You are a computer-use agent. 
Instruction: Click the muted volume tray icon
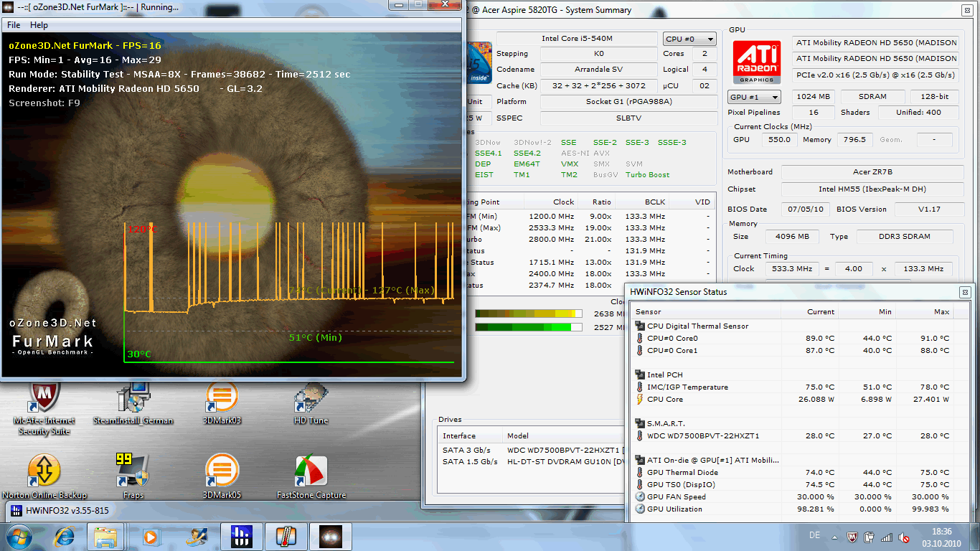click(x=904, y=537)
